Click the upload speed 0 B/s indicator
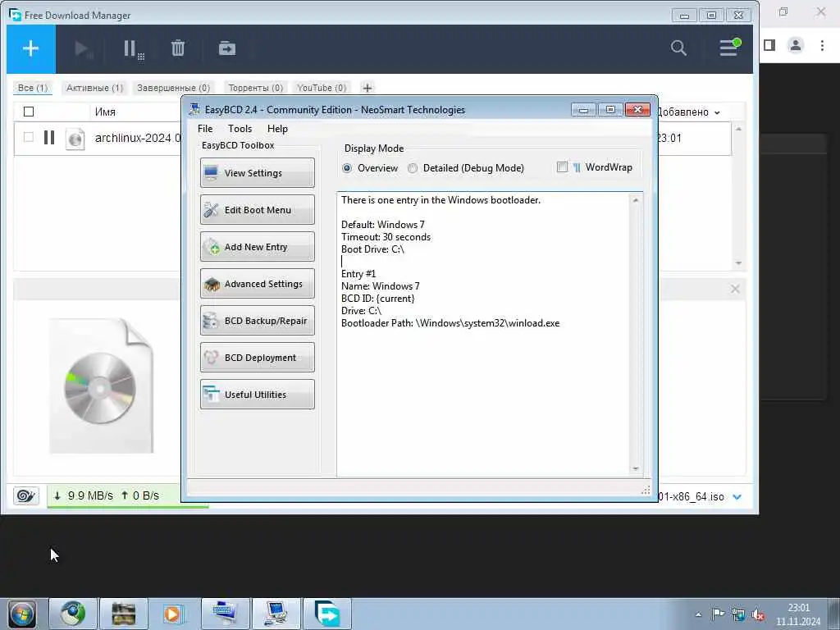Viewport: 840px width, 630px height. 140,495
